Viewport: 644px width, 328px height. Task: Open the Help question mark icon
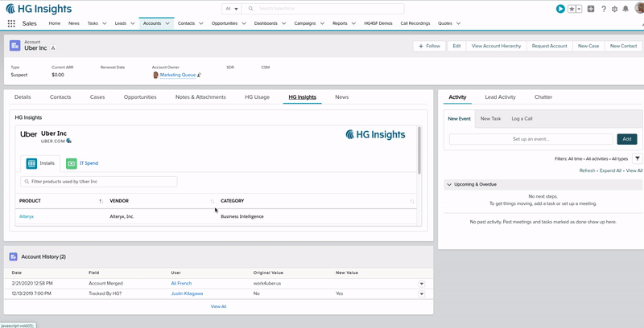pos(603,9)
